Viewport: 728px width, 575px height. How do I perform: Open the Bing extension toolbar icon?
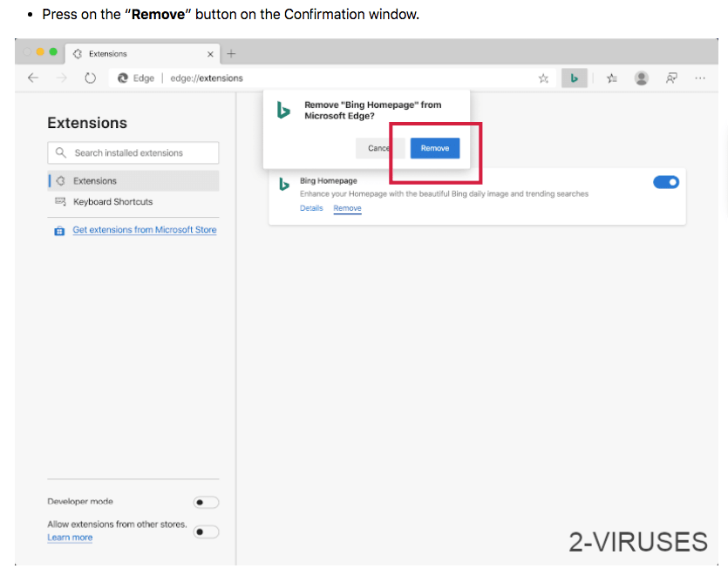click(575, 78)
